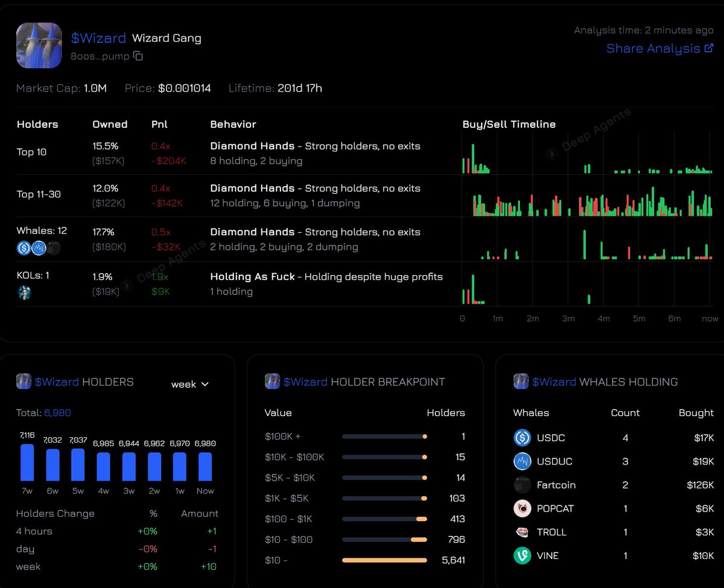Click the $Wizard link in HOLDERS title

click(x=57, y=382)
